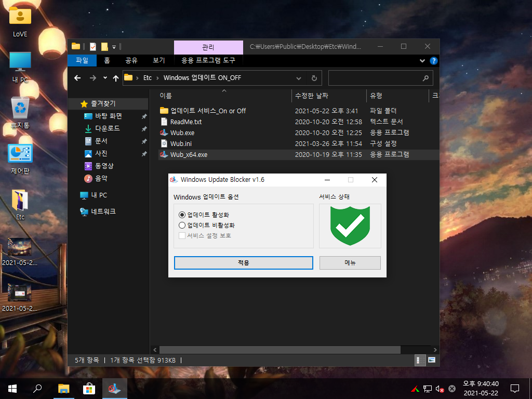Open the 응용 프로그램 도구 tab
532x399 pixels.
click(x=208, y=60)
